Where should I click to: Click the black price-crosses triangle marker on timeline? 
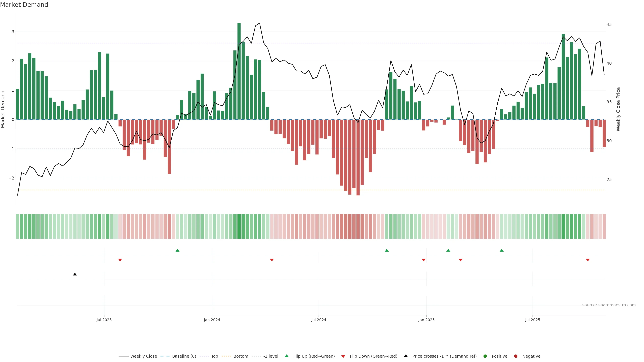tap(75, 274)
